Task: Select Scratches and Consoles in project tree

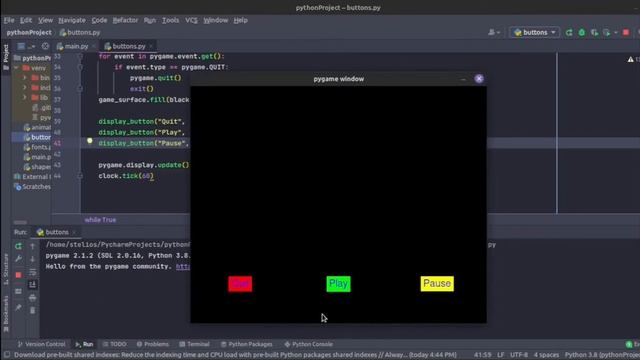Action: pos(32,187)
